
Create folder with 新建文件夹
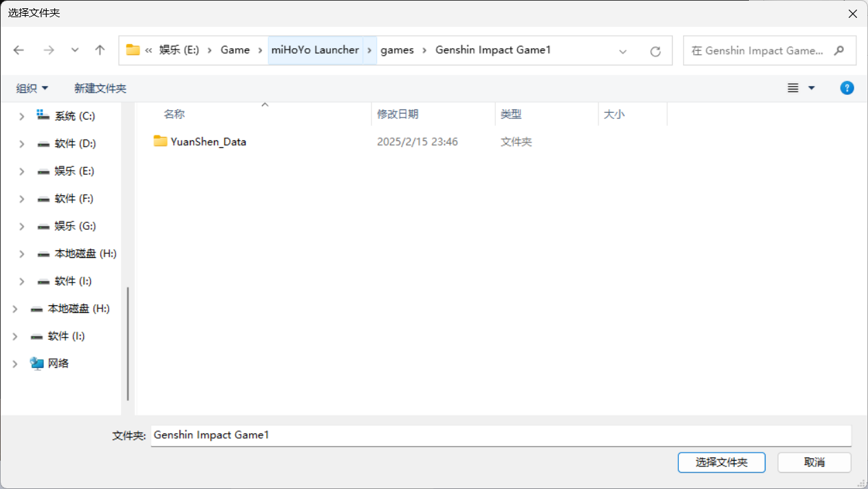(100, 88)
